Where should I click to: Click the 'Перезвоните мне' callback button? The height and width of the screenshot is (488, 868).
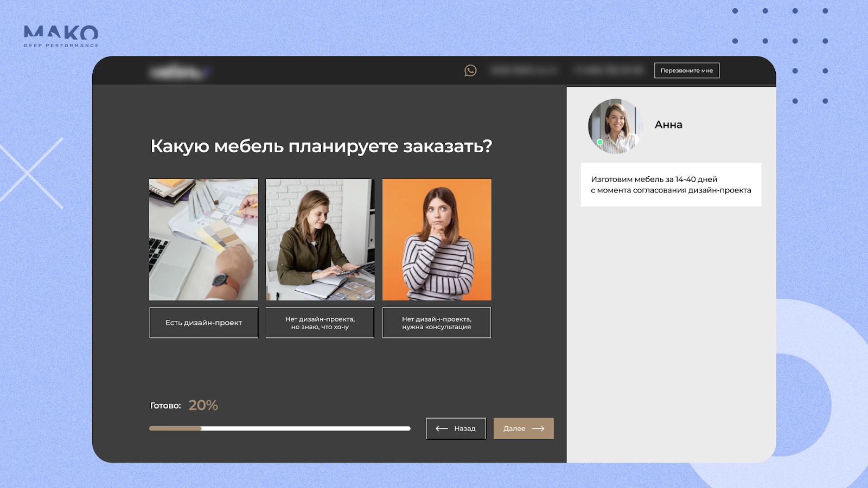coord(687,70)
